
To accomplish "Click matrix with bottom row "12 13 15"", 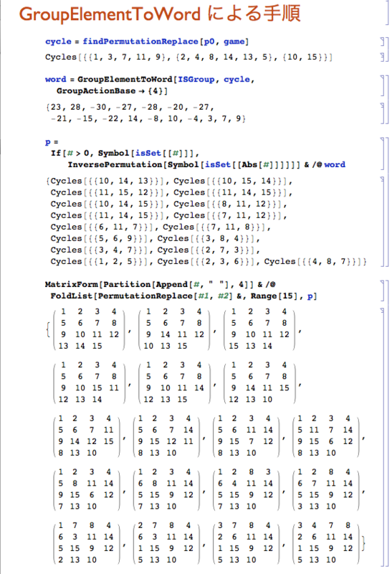I will (174, 382).
